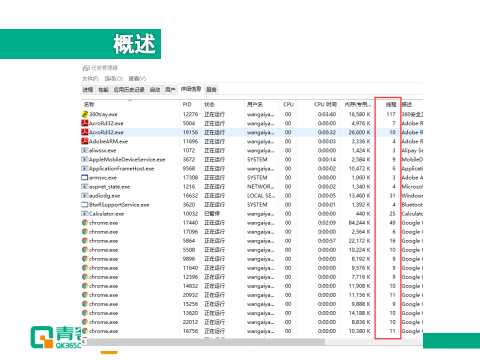Click the AdobeARM.exe process icon
Image resolution: width=480 pixels, height=360 pixels.
tap(85, 141)
